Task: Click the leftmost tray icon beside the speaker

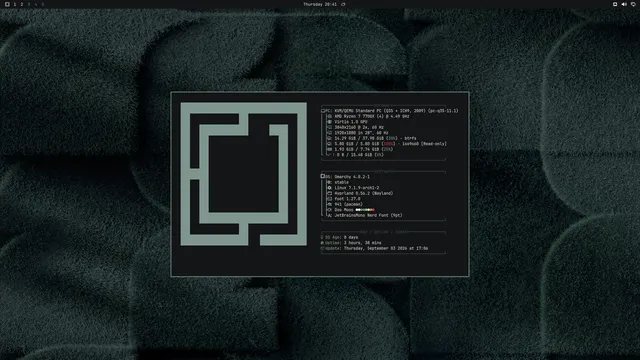Action: pos(615,4)
